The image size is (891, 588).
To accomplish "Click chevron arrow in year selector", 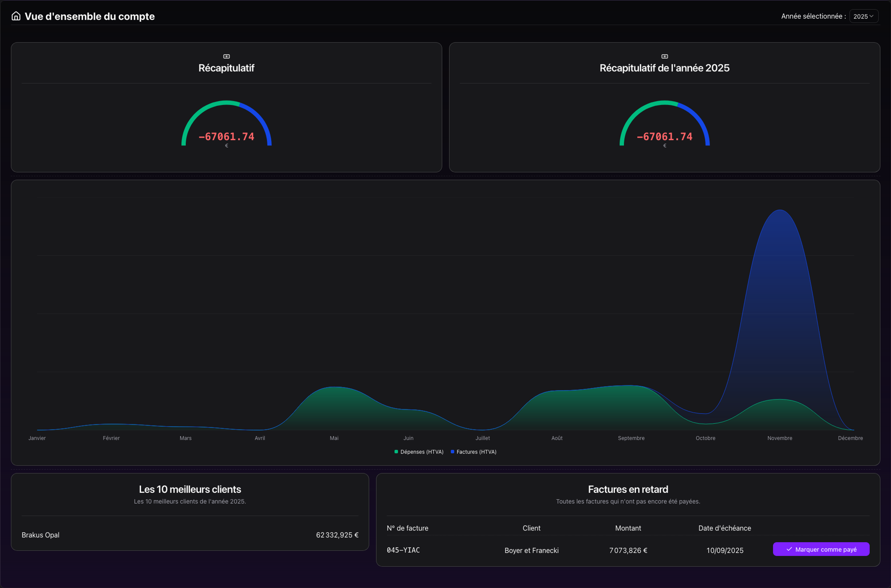I will pos(872,16).
